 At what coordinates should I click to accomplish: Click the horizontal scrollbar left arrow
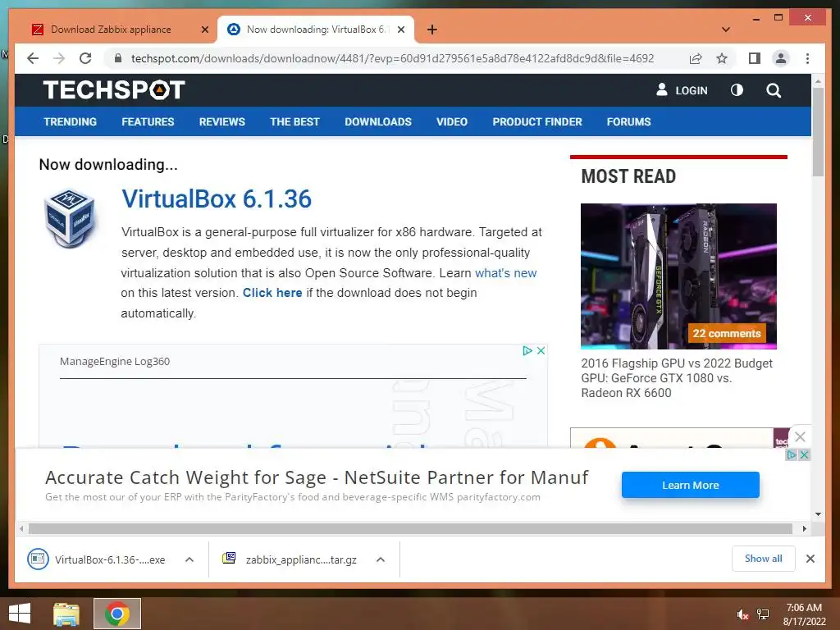point(21,529)
